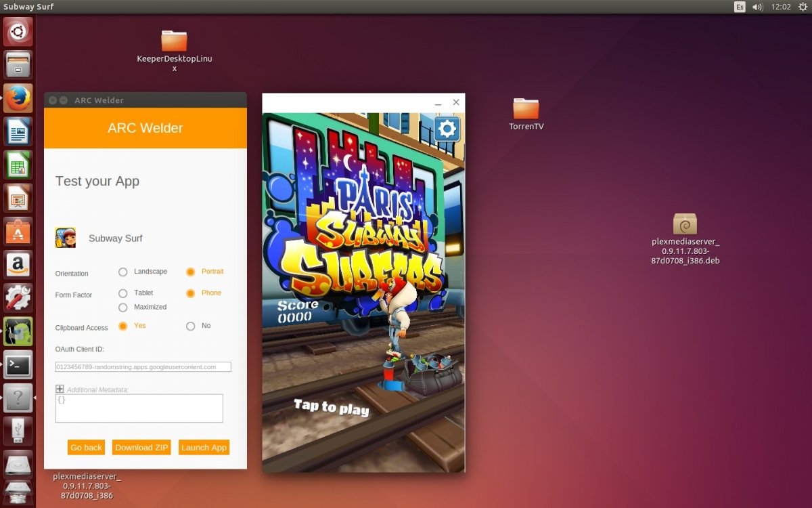The width and height of the screenshot is (812, 508).
Task: Click the Launch App button
Action: pos(204,448)
